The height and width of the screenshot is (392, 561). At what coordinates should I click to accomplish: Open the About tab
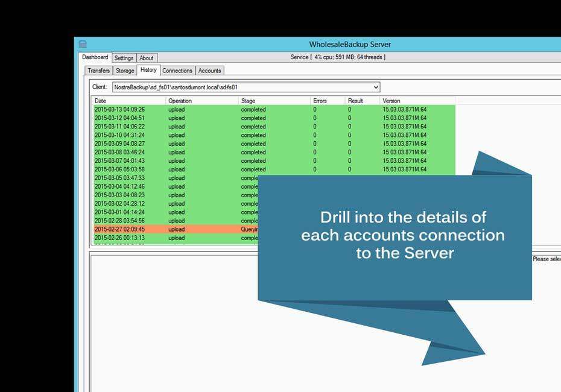[147, 58]
